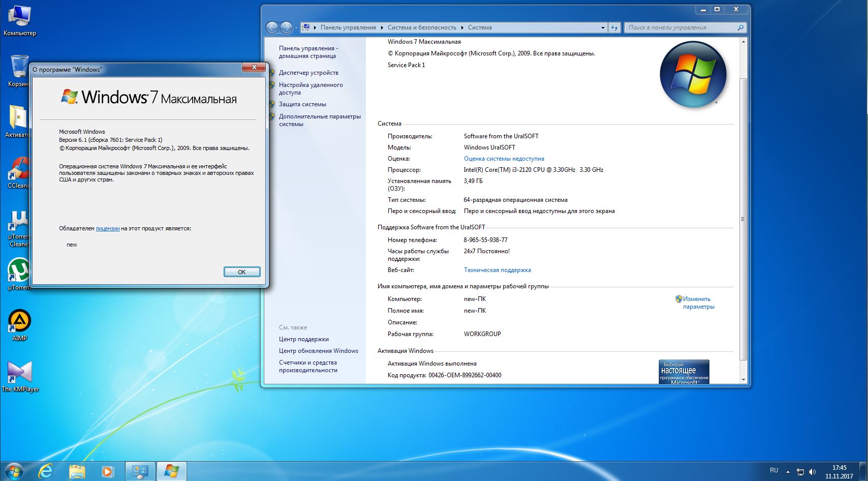Launch AIMP player from desktop

tap(19, 324)
